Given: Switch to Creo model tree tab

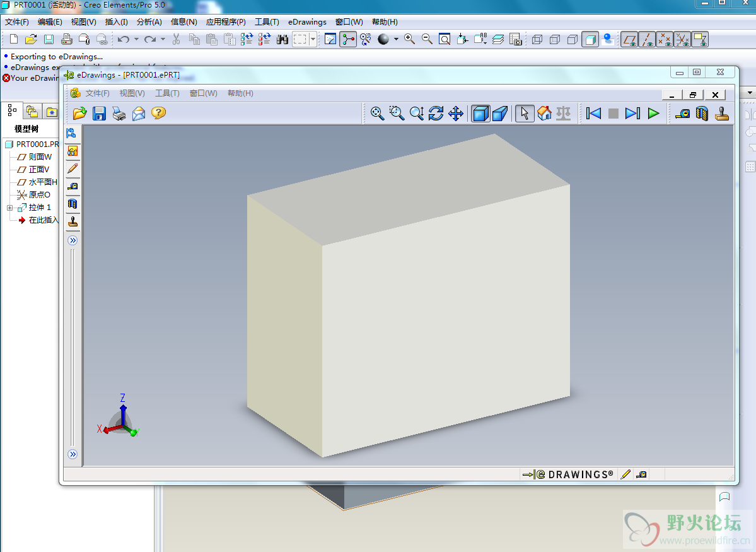Looking at the screenshot, I should [12, 110].
